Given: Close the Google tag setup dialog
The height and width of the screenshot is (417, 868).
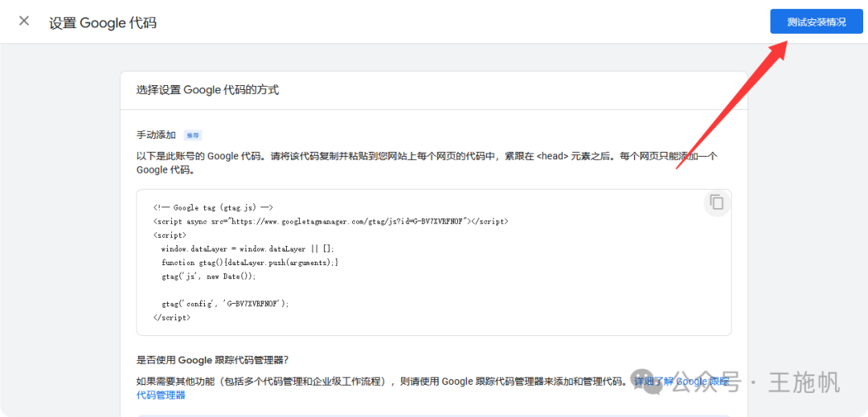Looking at the screenshot, I should (24, 22).
